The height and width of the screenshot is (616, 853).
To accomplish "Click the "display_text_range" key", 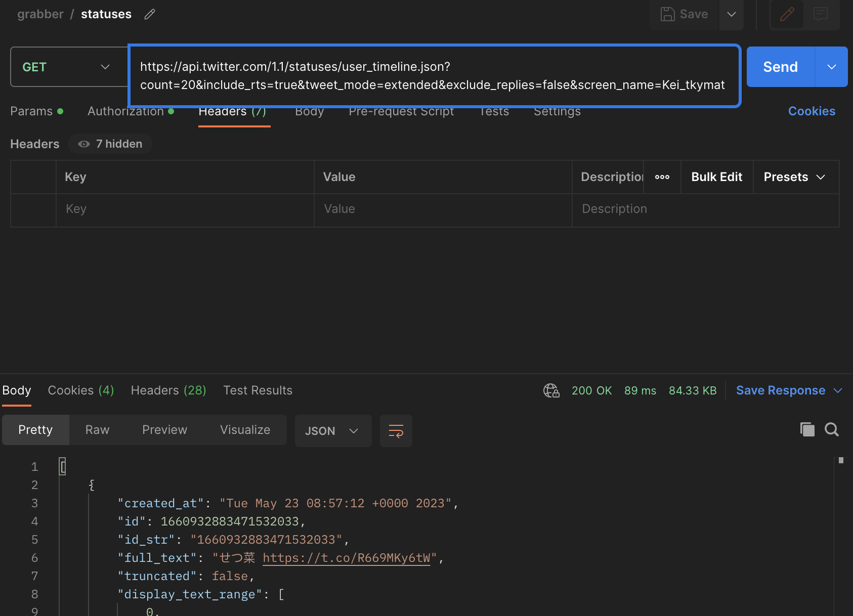I will [190, 594].
